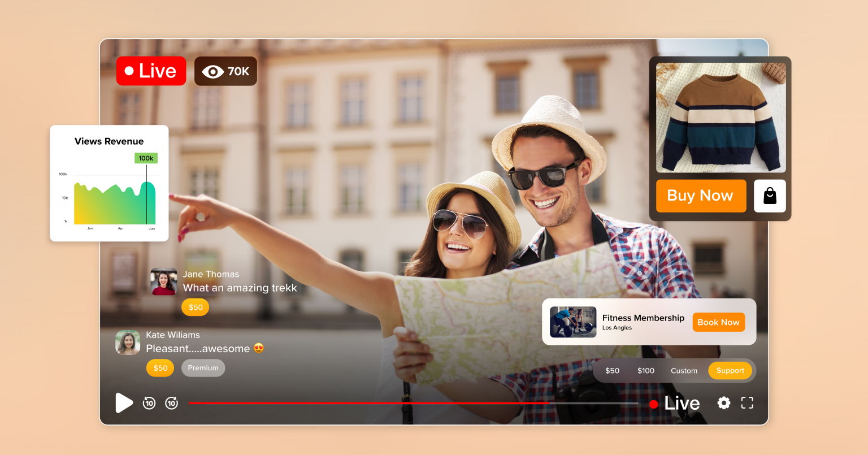Open the Views Revenue analytics panel
This screenshot has width=868, height=455.
pos(108,183)
